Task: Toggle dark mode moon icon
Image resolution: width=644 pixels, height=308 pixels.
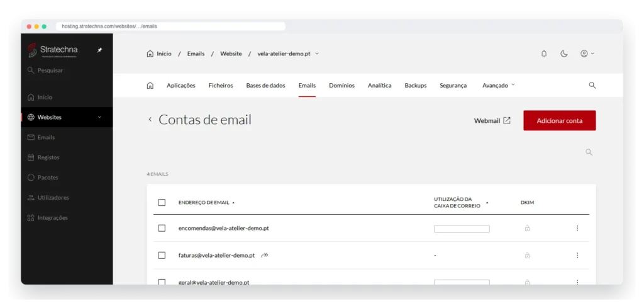Action: tap(564, 54)
